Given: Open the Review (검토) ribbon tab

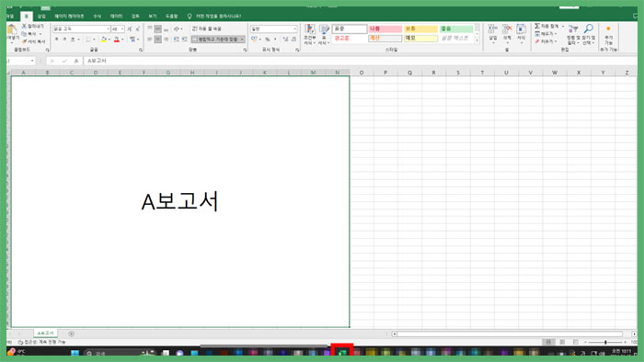Looking at the screenshot, I should click(135, 16).
